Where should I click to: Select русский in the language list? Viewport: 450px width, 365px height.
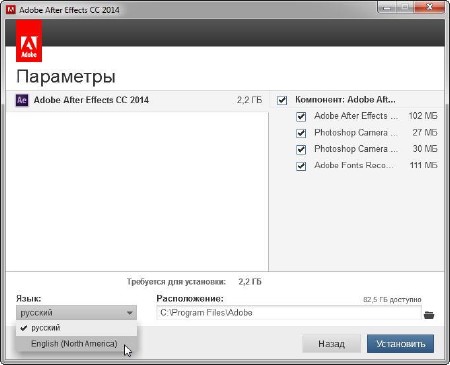click(76, 328)
